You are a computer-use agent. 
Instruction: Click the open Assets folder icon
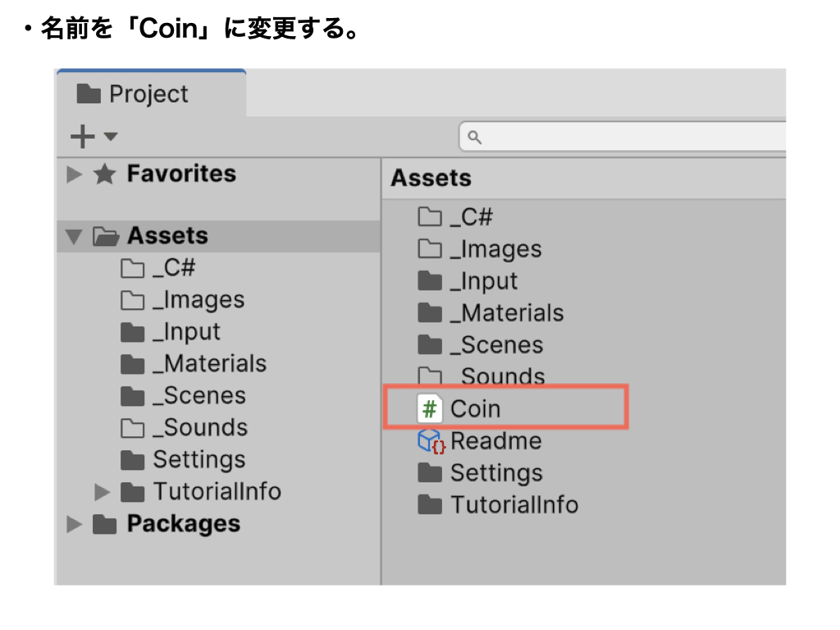105,236
